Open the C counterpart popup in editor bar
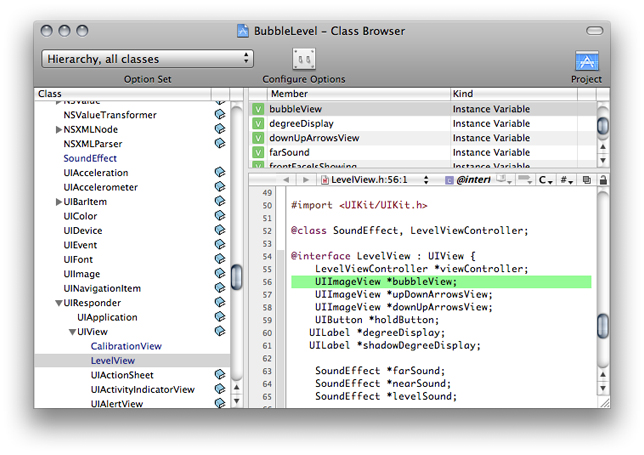The width and height of the screenshot is (644, 455). coord(545,180)
